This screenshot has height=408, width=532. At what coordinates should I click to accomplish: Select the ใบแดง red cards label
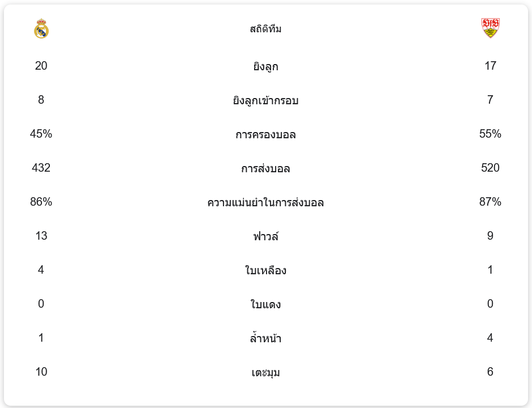pos(265,304)
